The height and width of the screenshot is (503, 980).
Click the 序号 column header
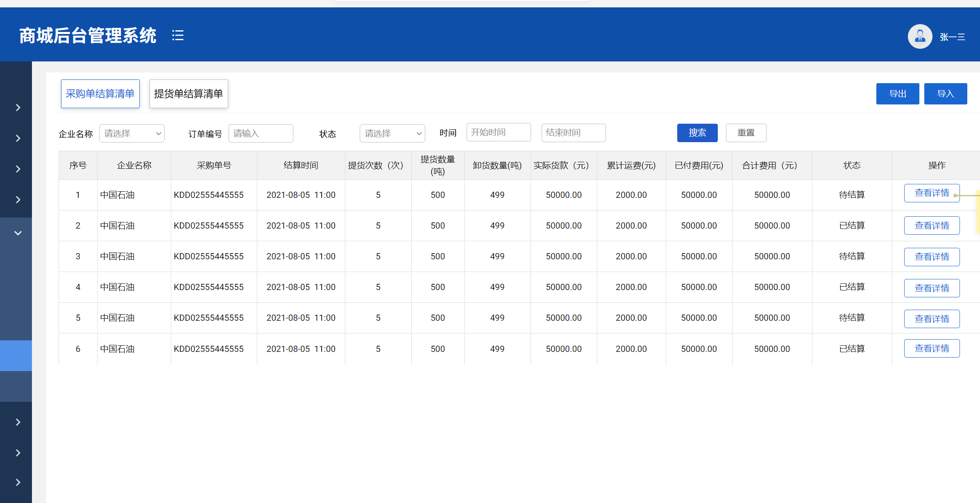point(78,165)
